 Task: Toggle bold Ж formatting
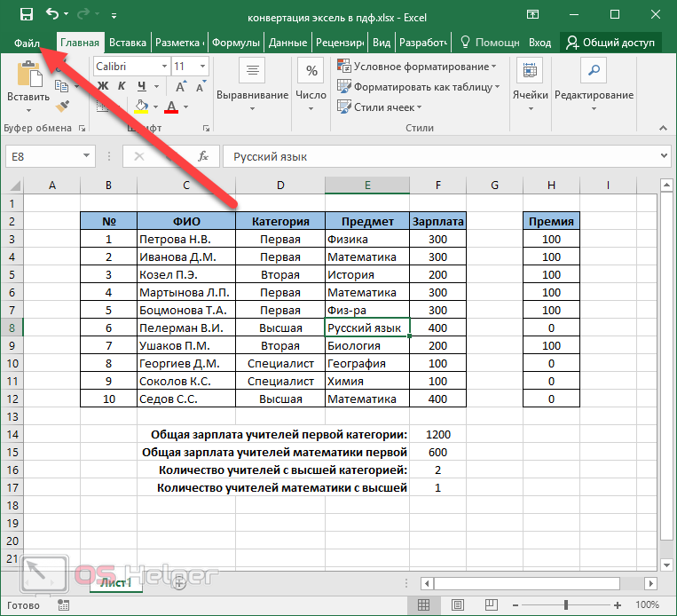tap(103, 86)
